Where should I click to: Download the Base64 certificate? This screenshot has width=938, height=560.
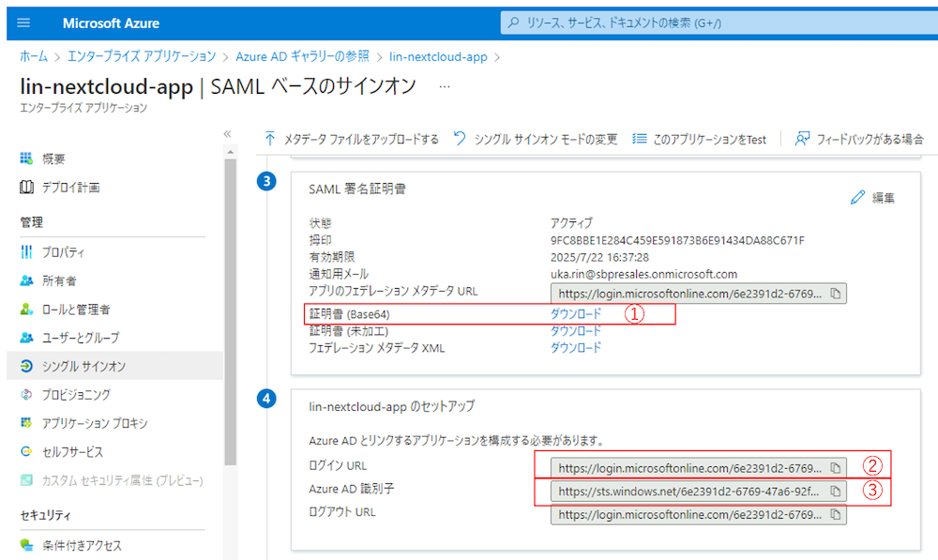click(x=575, y=314)
